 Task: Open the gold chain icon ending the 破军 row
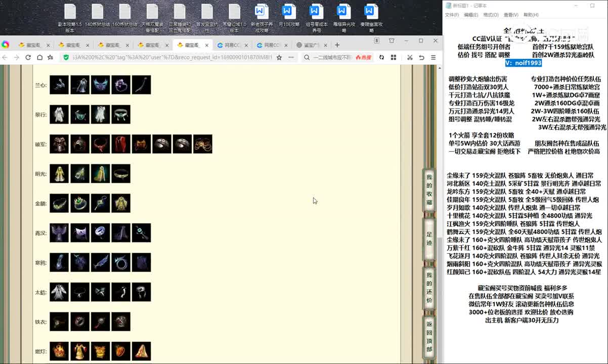[x=203, y=144]
